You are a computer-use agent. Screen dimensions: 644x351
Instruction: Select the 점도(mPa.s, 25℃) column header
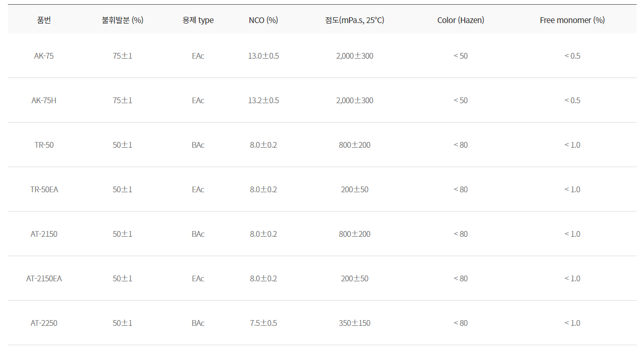(x=354, y=20)
